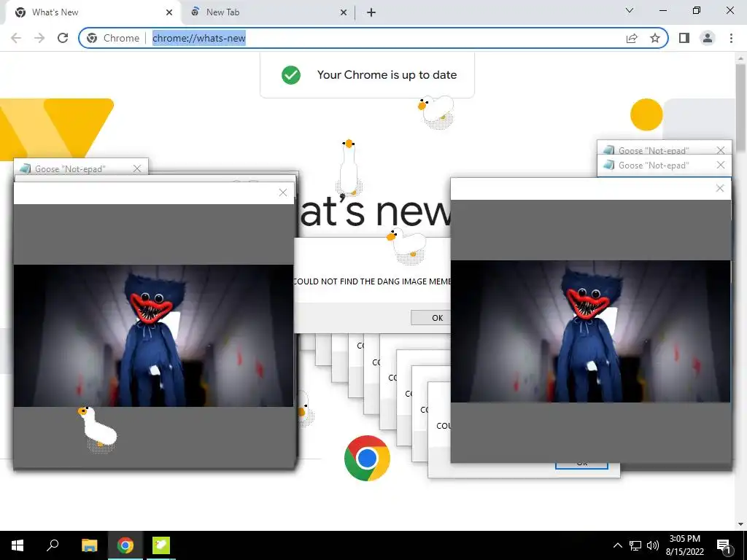Viewport: 747px width, 560px height.
Task: Open the clock showing 3:05 PM
Action: [684, 545]
